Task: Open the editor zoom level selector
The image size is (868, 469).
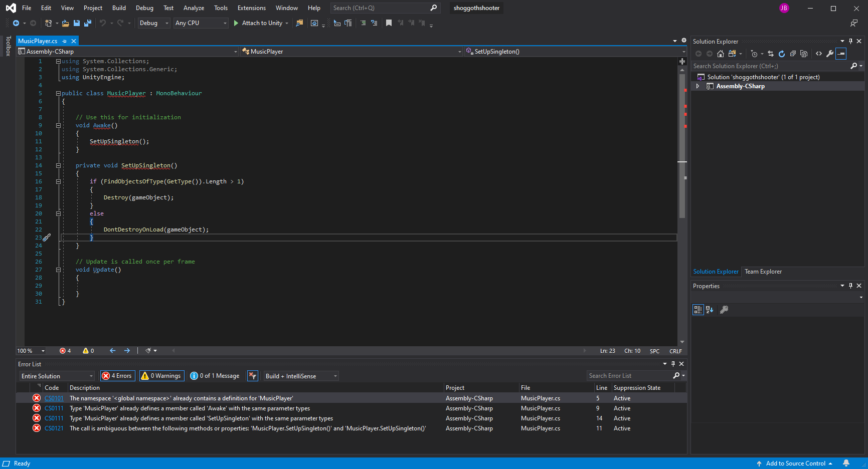Action: pyautogui.click(x=30, y=351)
